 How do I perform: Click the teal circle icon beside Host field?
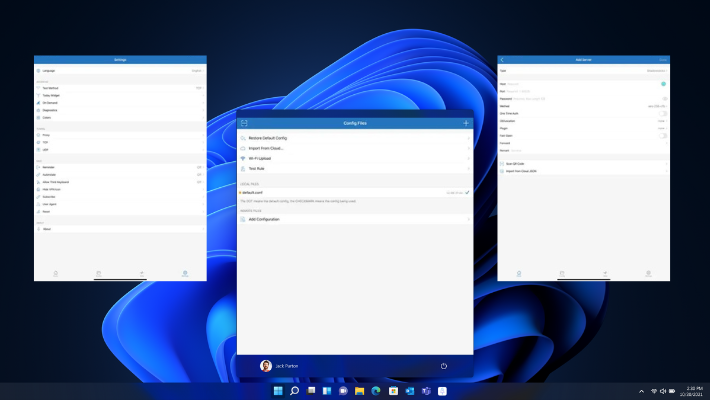663,84
